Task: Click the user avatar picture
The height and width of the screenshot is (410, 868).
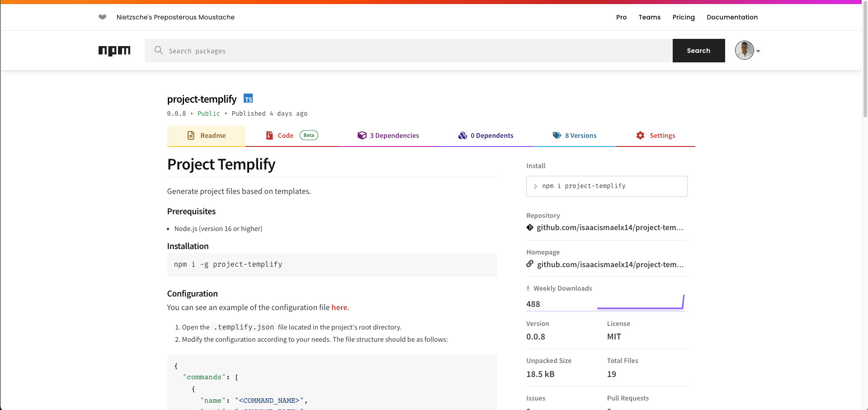Action: pos(744,50)
